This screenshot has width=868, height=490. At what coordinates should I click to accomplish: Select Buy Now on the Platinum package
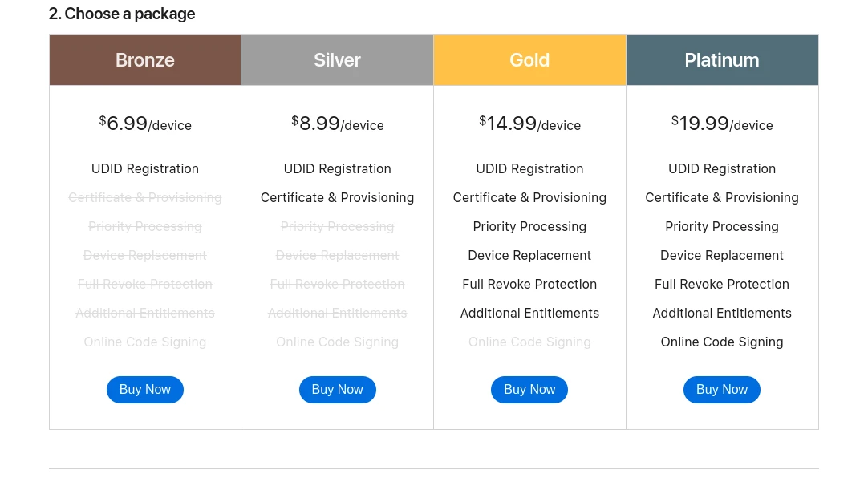(x=722, y=390)
